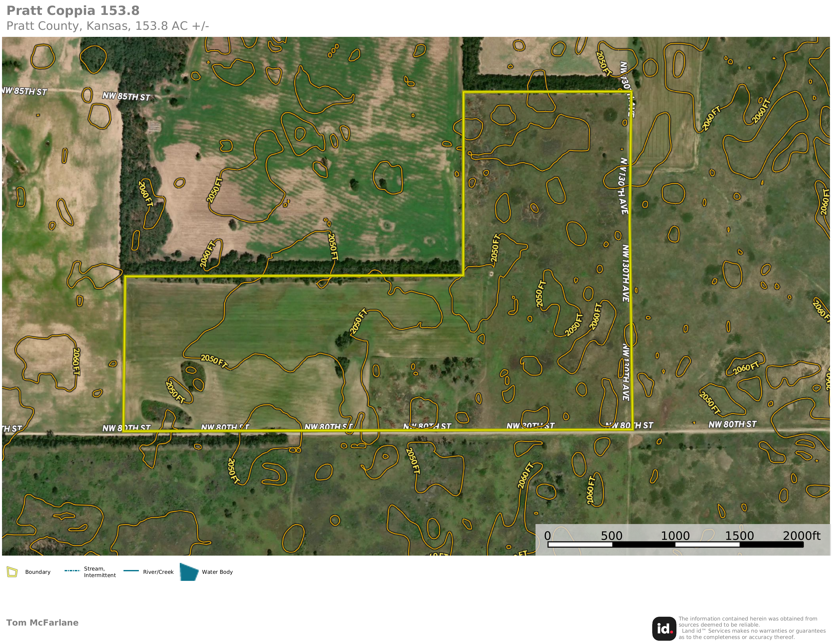The image size is (833, 644).
Task: Click the NW 85TH ST road label
Action: tap(126, 96)
